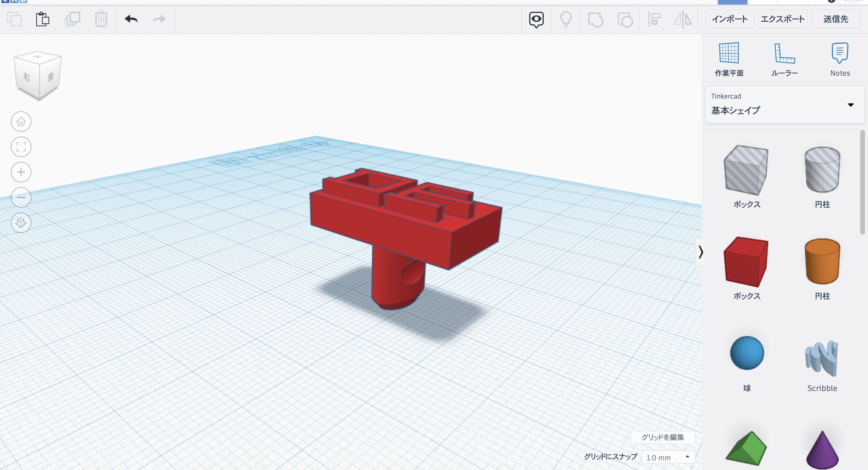Select the Notes tool
This screenshot has height=470, width=868.
tap(840, 59)
